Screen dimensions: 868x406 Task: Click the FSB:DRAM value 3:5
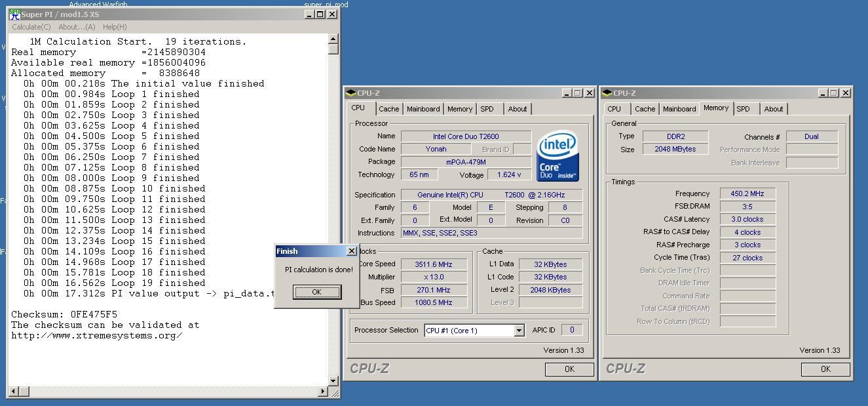click(747, 207)
